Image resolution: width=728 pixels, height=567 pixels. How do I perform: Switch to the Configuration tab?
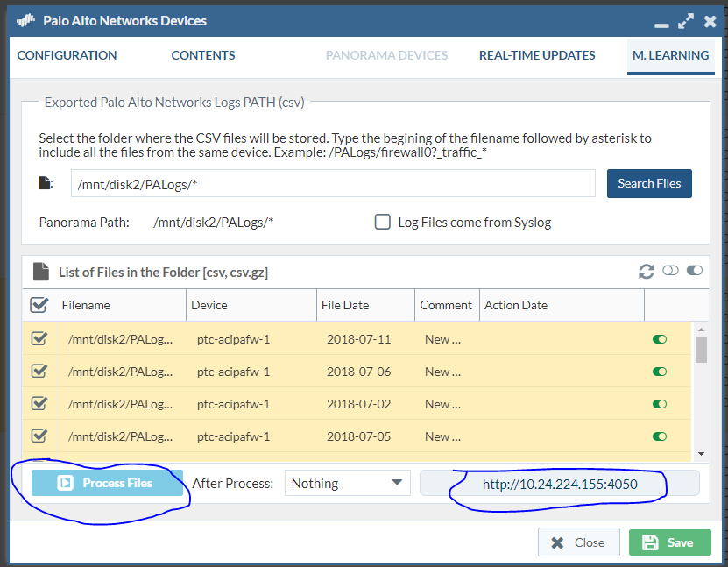67,55
